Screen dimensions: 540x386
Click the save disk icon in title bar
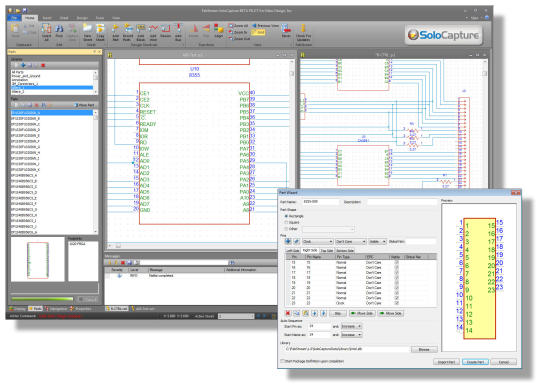(x=25, y=10)
